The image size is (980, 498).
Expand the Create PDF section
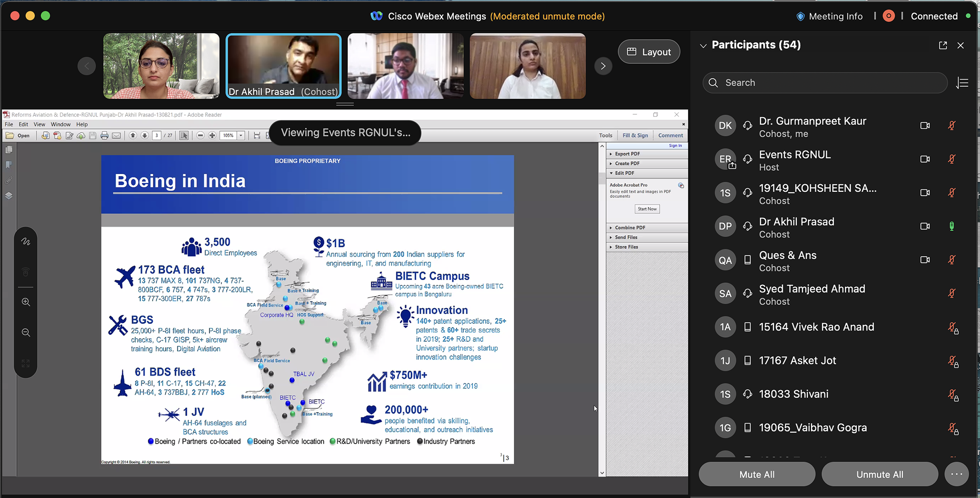point(647,164)
